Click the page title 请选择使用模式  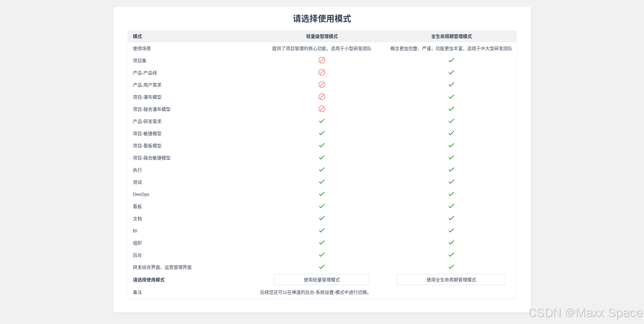click(x=322, y=19)
